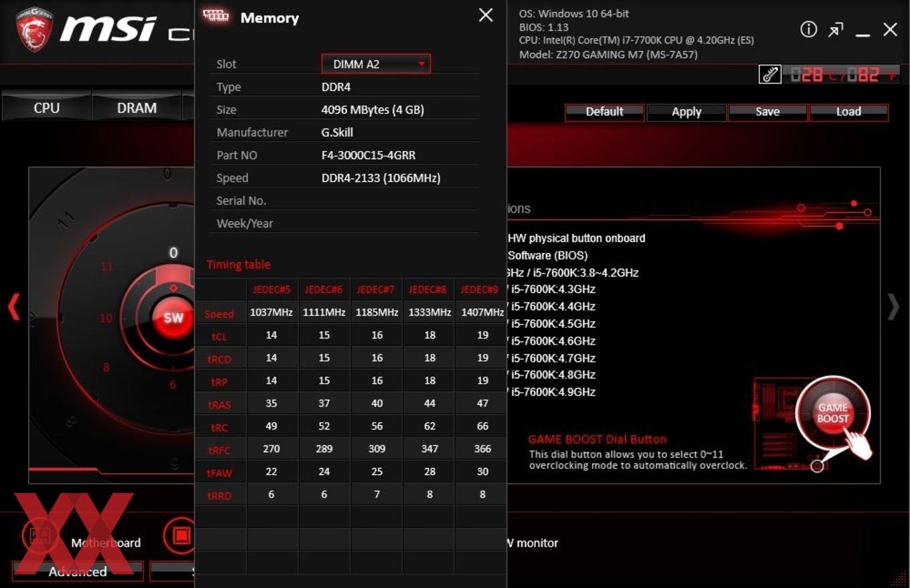
Task: Click the i5-7600K:4.9GHz entry
Action: point(553,392)
